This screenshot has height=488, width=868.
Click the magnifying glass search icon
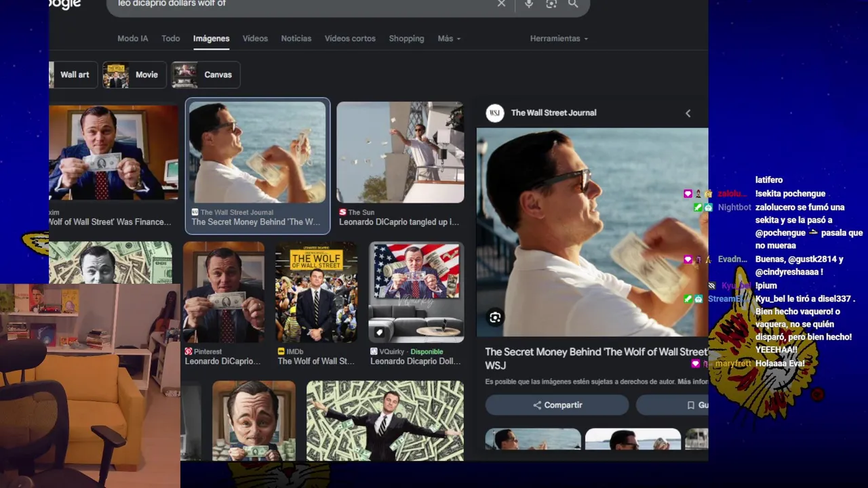(573, 3)
